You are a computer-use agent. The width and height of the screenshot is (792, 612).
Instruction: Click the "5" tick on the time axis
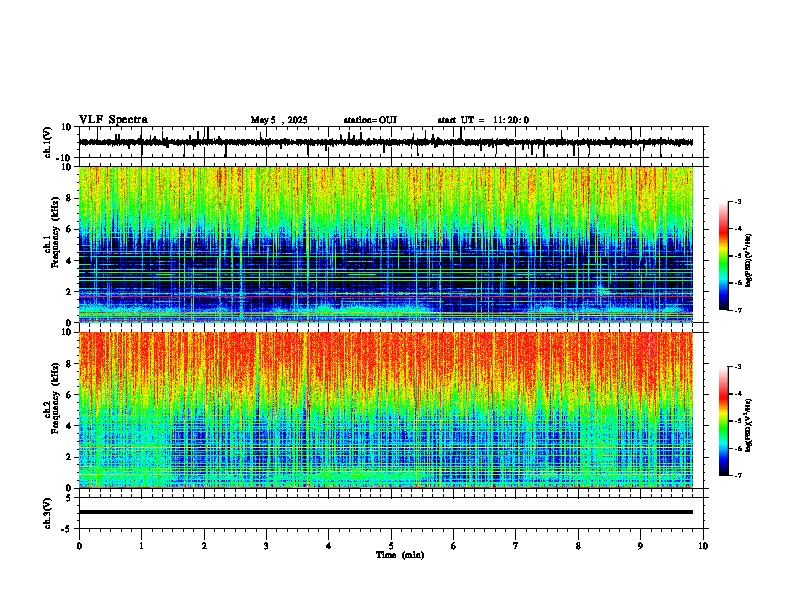[391, 546]
